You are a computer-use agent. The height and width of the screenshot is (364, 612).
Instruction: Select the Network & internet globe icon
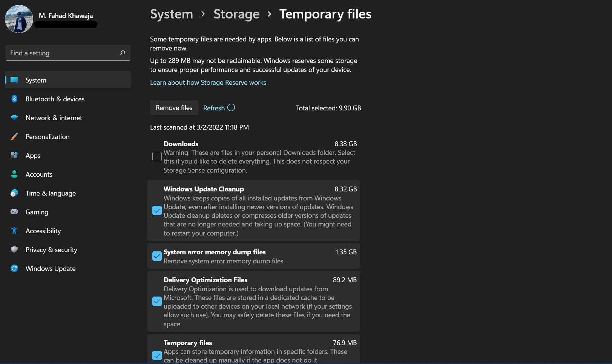14,118
